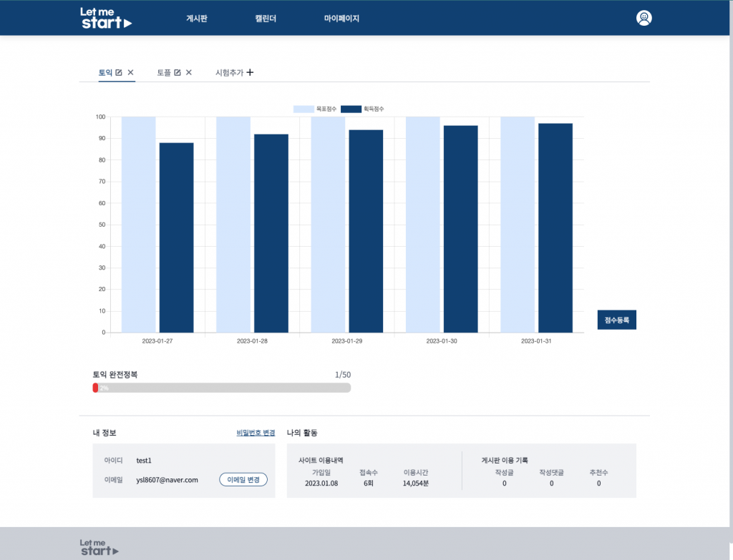
Task: Remove the 토플 tab using its X icon
Action: (189, 73)
